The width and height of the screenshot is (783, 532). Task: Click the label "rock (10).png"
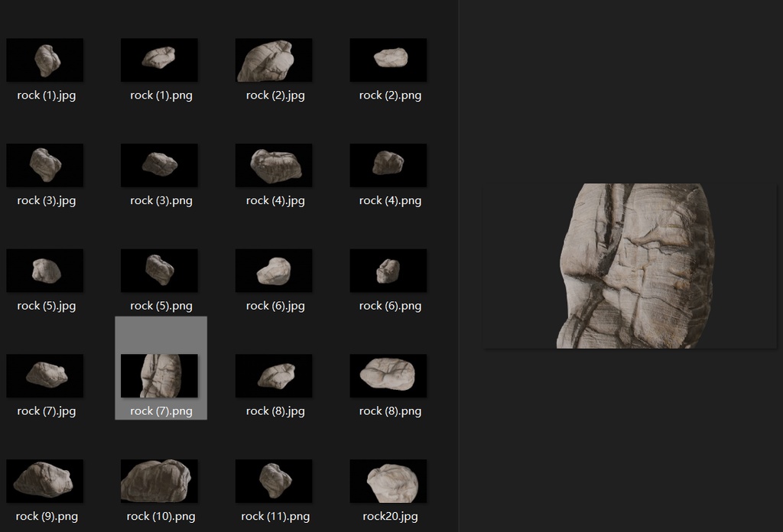coord(161,517)
